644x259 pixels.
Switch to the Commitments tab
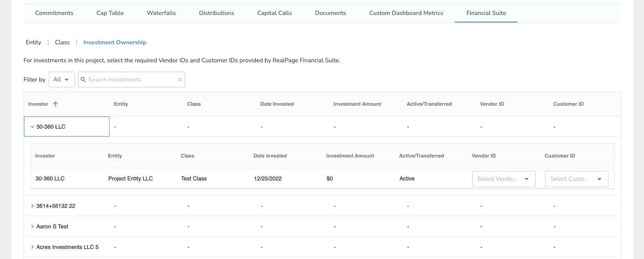[54, 13]
